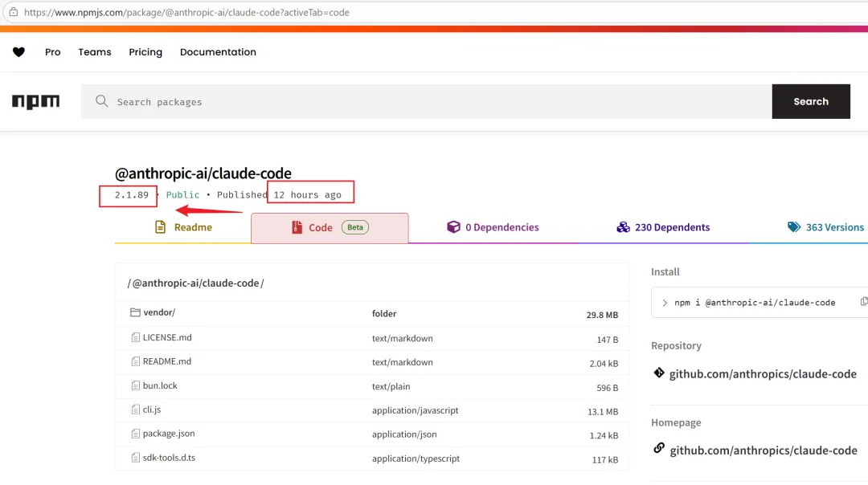Click the Versions tag icon
The width and height of the screenshot is (868, 485).
coord(794,226)
